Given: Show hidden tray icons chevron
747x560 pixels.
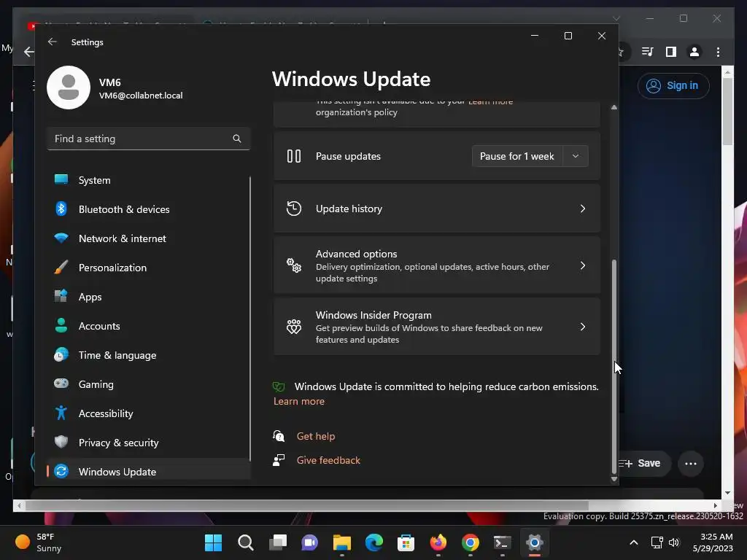Looking at the screenshot, I should pos(634,542).
